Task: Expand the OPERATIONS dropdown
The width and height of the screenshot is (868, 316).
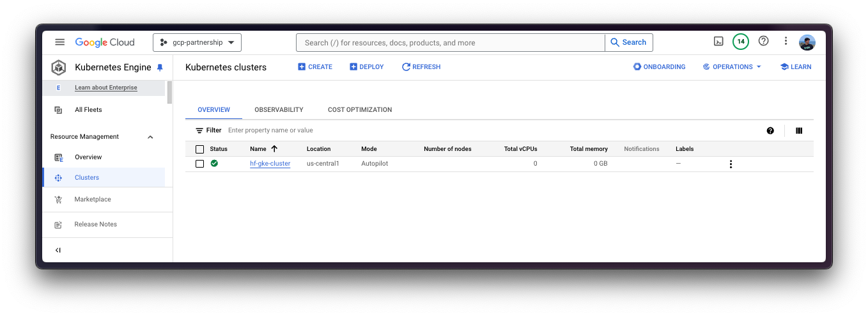Action: 732,67
